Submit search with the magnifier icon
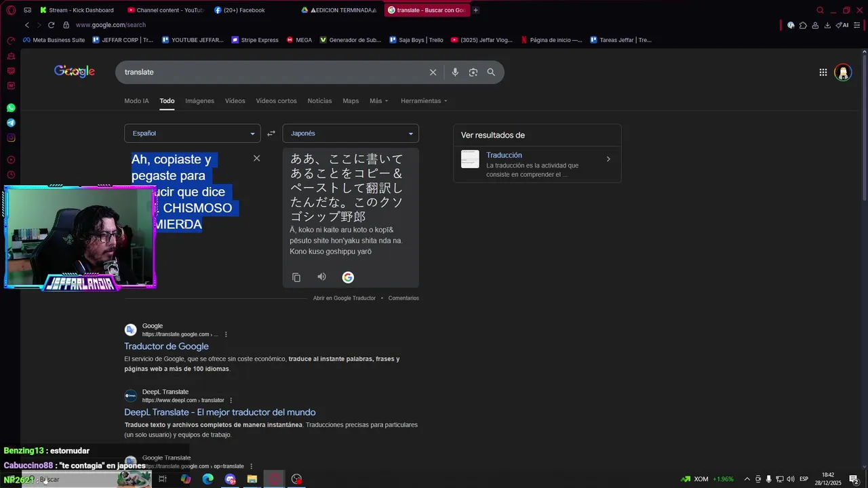Image resolution: width=868 pixels, height=488 pixels. [491, 73]
